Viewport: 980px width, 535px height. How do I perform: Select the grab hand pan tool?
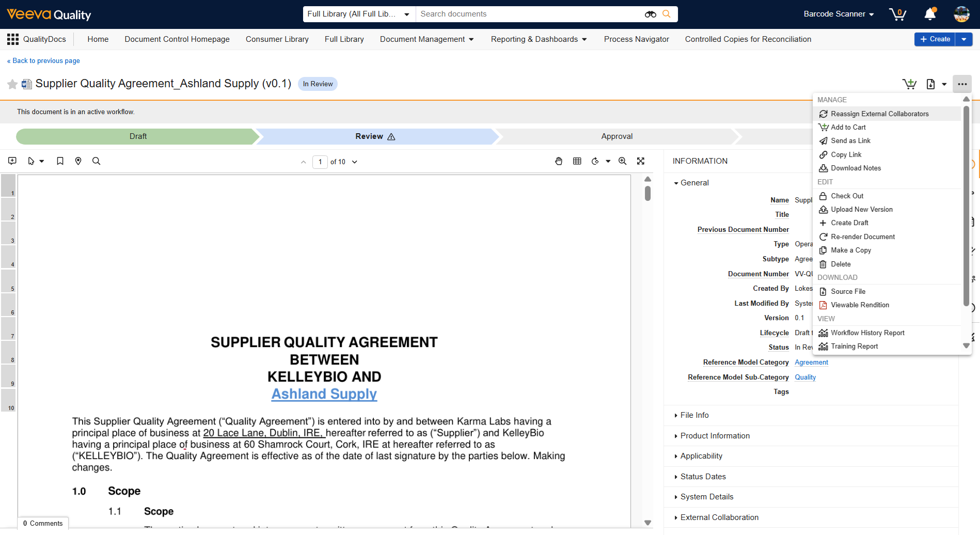pos(559,161)
